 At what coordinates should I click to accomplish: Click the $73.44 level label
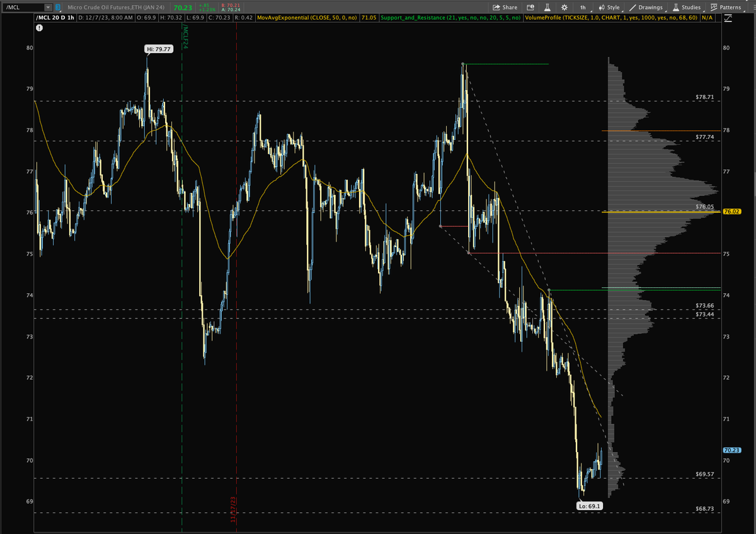(705, 313)
